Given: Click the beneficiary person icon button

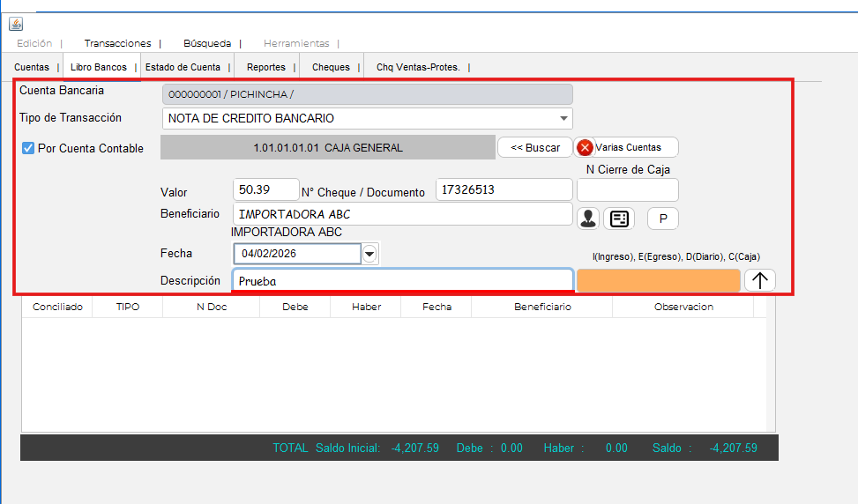Looking at the screenshot, I should point(588,219).
